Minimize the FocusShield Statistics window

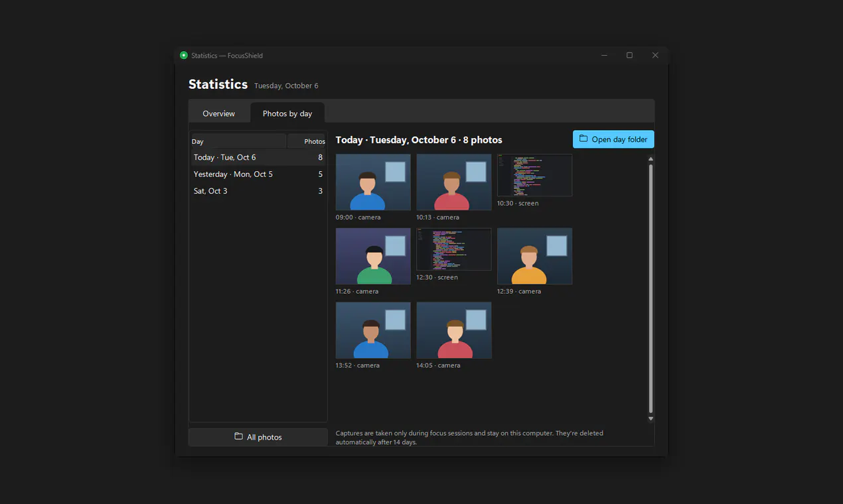[604, 56]
